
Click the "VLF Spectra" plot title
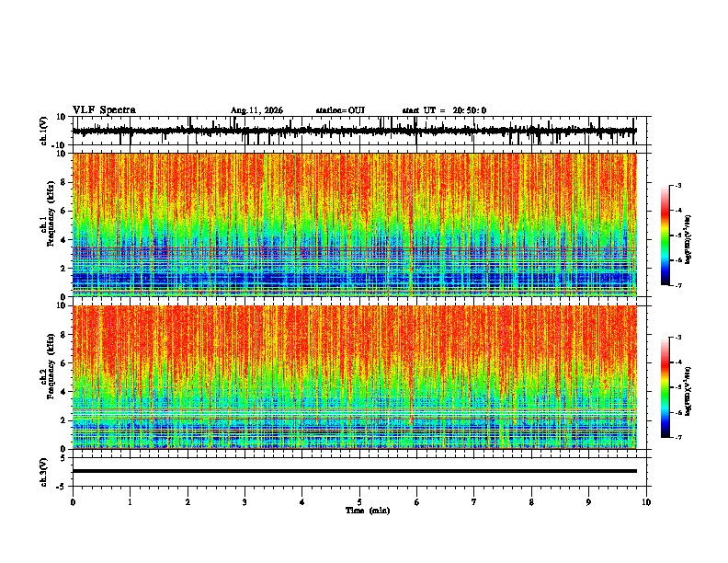coord(104,110)
